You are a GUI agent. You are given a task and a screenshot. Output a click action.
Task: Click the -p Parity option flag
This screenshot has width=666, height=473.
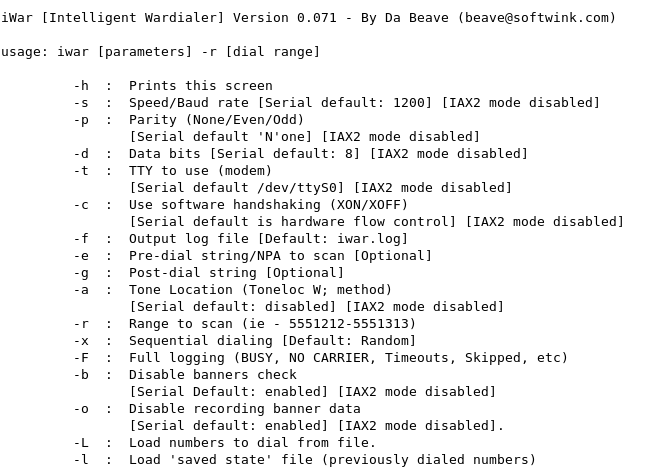81,120
